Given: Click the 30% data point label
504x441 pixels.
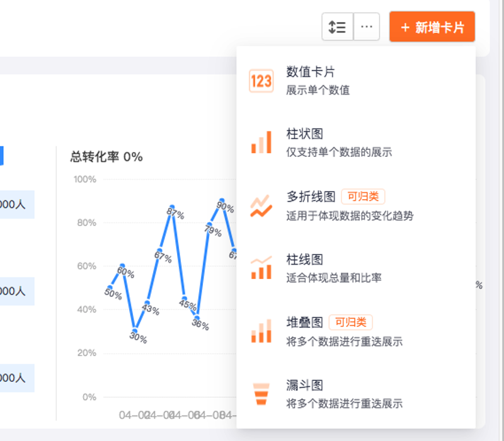Looking at the screenshot, I should (x=138, y=338).
